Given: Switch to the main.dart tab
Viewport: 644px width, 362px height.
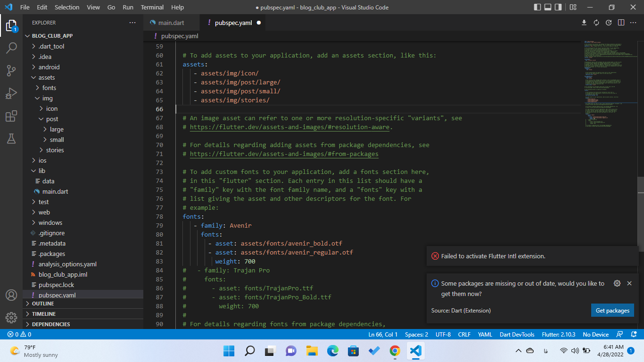Looking at the screenshot, I should pyautogui.click(x=171, y=23).
